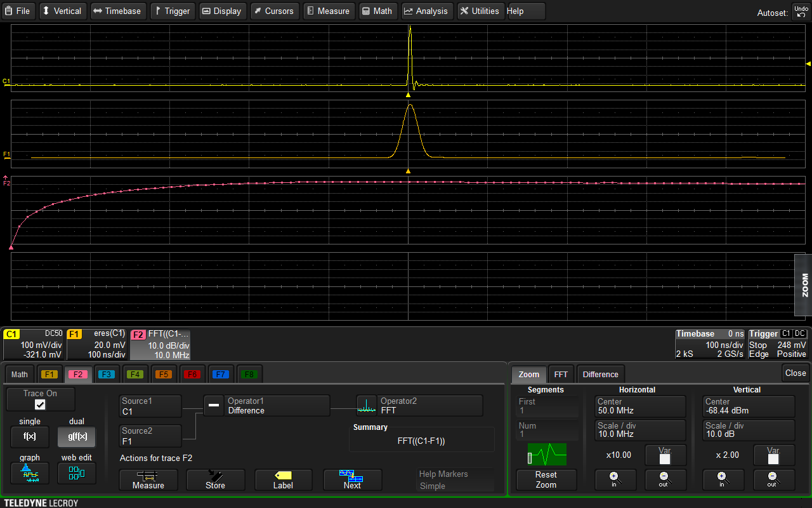Image resolution: width=812 pixels, height=508 pixels.
Task: Open the F1 eres(C1) descriptor box
Action: 96,344
